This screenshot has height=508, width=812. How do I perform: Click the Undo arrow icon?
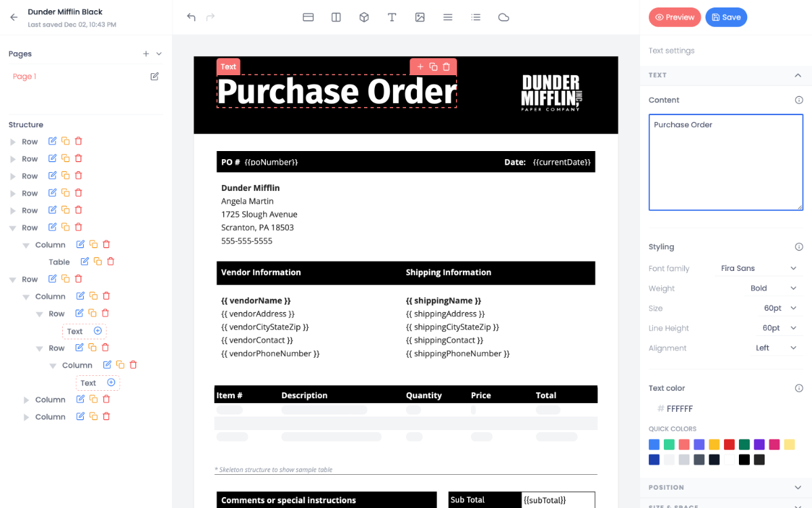click(190, 17)
